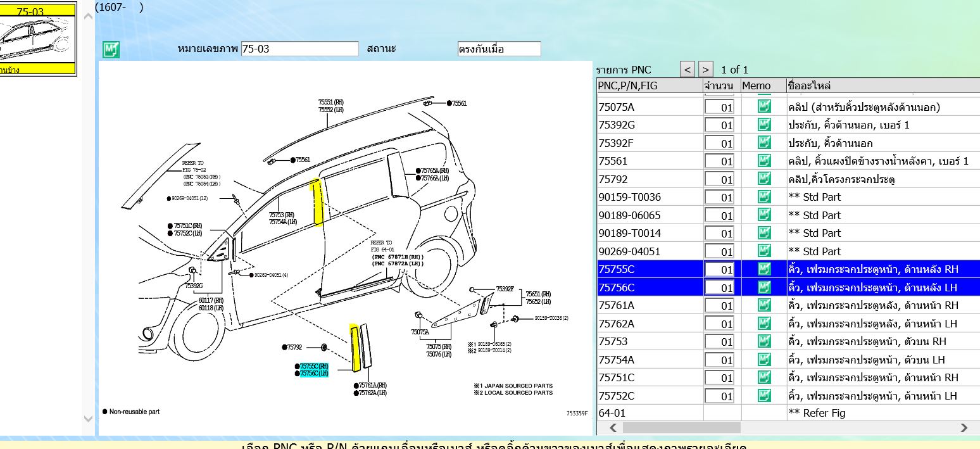This screenshot has height=449, width=980.
Task: Click memo icon in the 75561 row
Action: click(764, 161)
